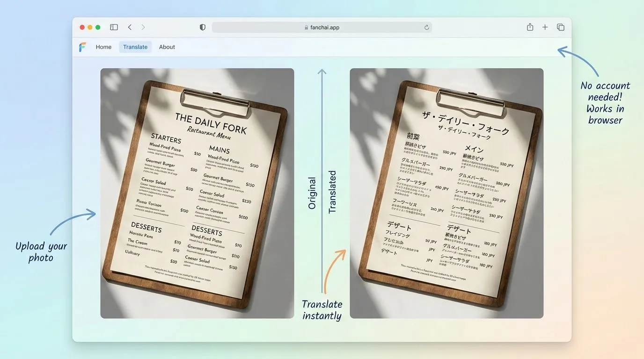Switch to the Translate tab
Image resolution: width=644 pixels, height=359 pixels.
(x=135, y=47)
